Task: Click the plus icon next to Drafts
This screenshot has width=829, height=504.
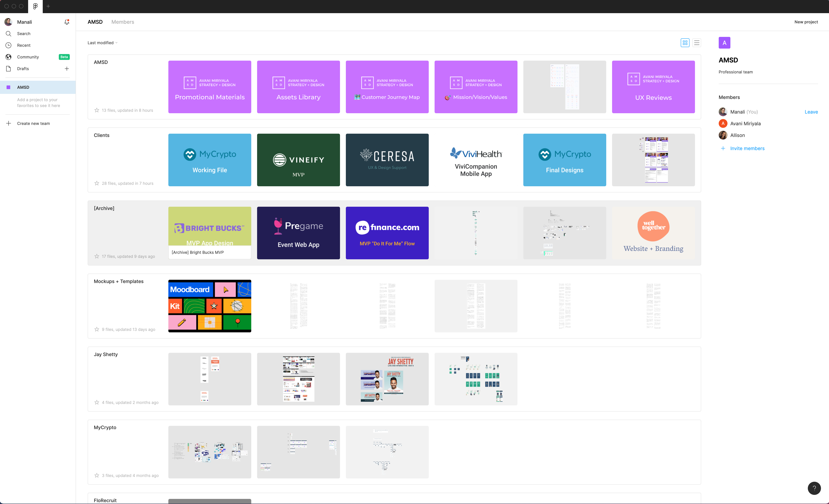Action: (67, 69)
